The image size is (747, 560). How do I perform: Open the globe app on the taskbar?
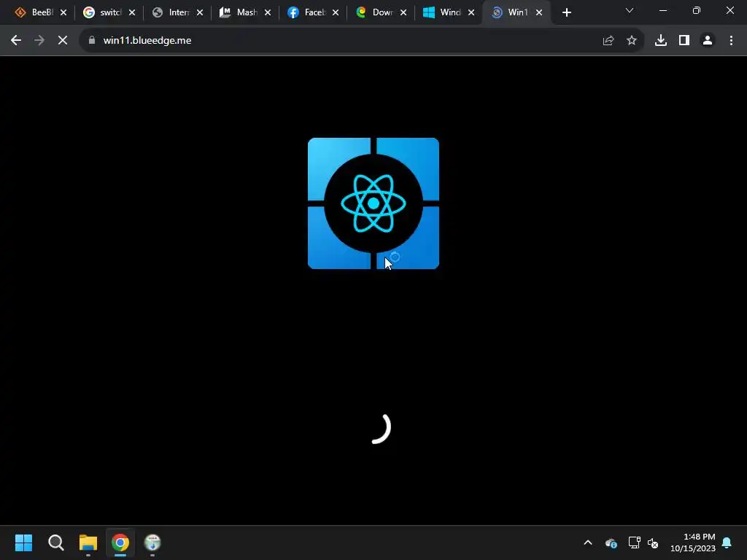[152, 542]
